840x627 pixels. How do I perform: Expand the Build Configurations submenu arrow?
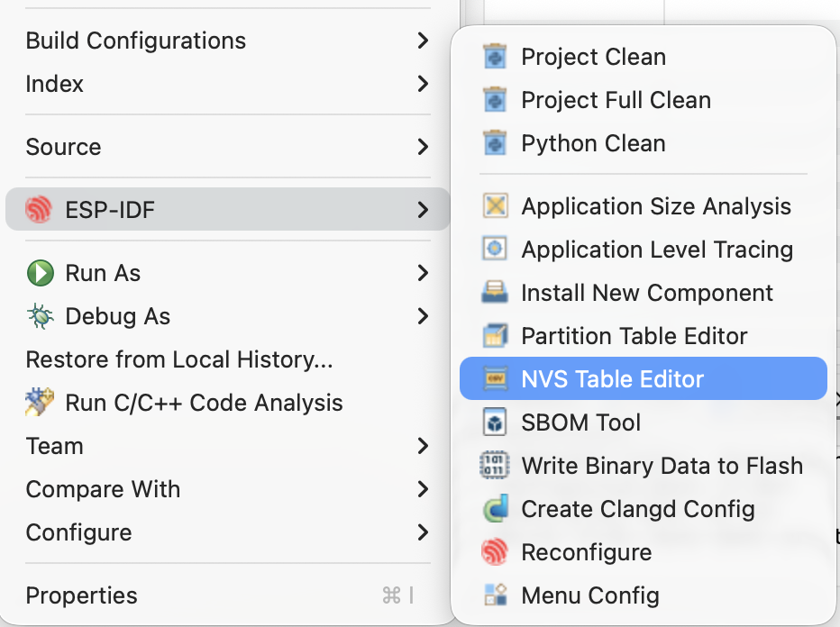coord(422,40)
